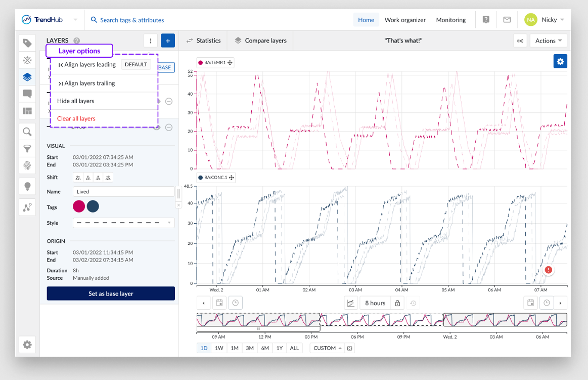Open the Layers panel from the sidebar

point(27,77)
